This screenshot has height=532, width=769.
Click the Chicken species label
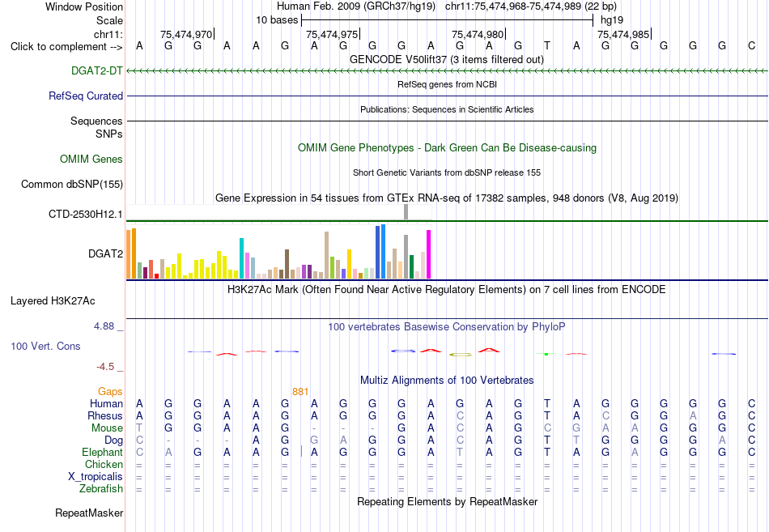104,464
